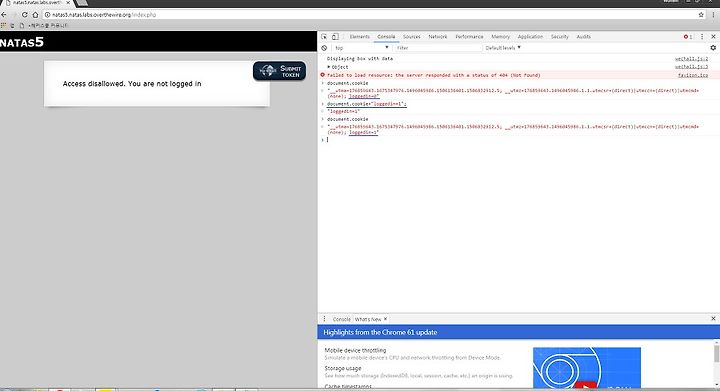The height and width of the screenshot is (391, 720).
Task: Click the What's New panel scrollbar
Action: (x=716, y=353)
